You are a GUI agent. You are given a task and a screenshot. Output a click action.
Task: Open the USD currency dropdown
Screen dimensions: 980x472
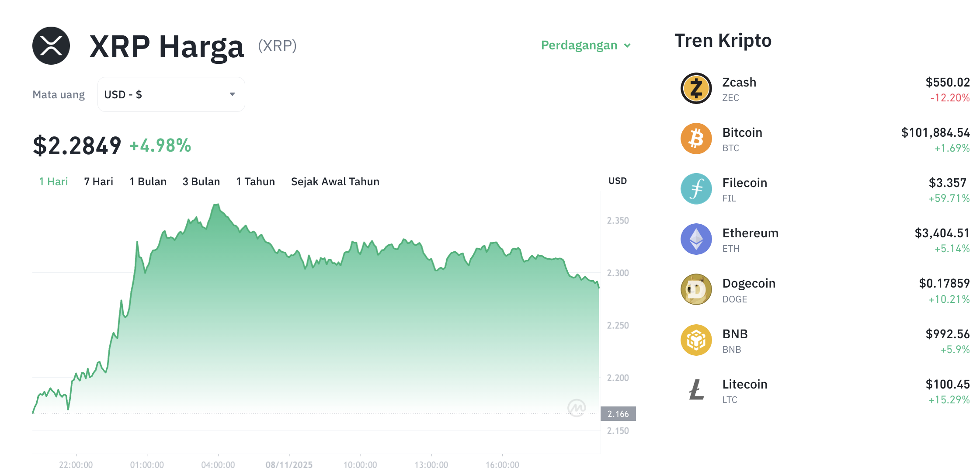(x=170, y=94)
